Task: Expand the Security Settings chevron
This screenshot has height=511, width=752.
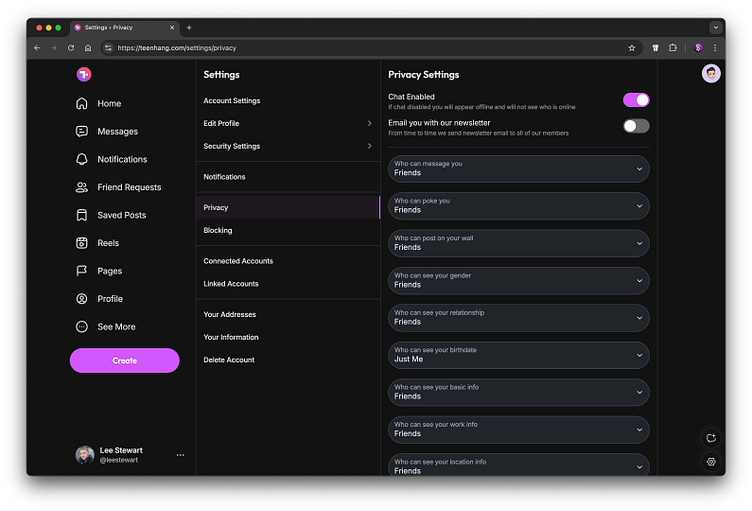Action: (369, 146)
